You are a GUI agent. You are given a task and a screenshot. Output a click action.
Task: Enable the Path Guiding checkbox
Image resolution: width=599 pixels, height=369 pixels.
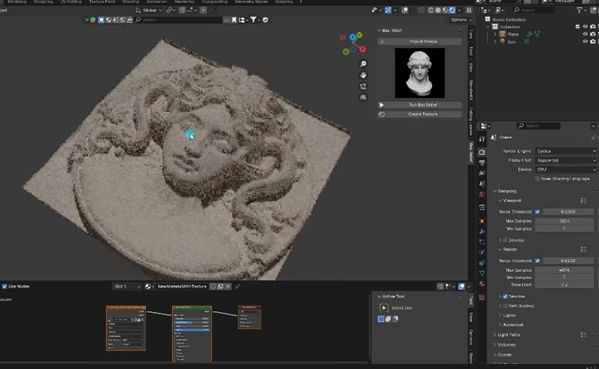tap(505, 306)
